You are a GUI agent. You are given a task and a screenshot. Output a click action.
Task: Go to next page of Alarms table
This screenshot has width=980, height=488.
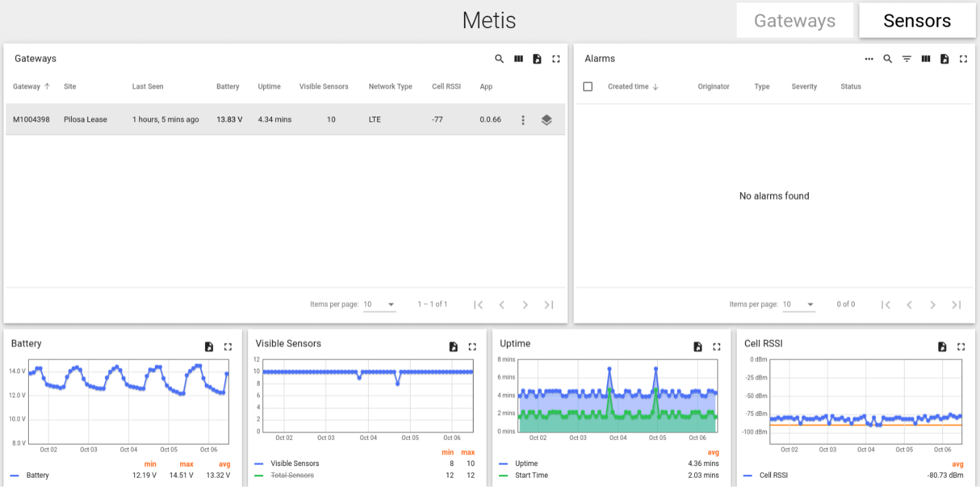pos(932,305)
